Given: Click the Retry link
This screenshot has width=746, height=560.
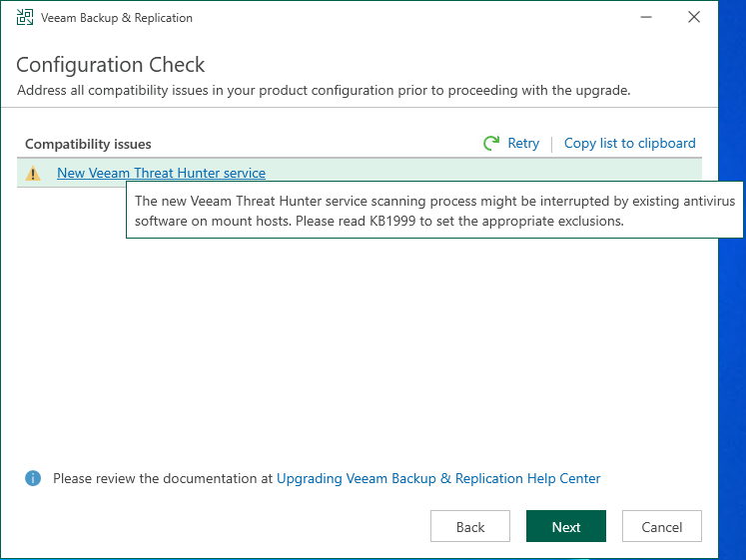Looking at the screenshot, I should coord(523,143).
